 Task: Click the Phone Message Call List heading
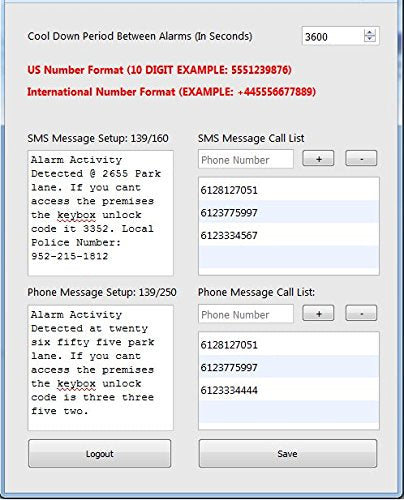coord(256,292)
